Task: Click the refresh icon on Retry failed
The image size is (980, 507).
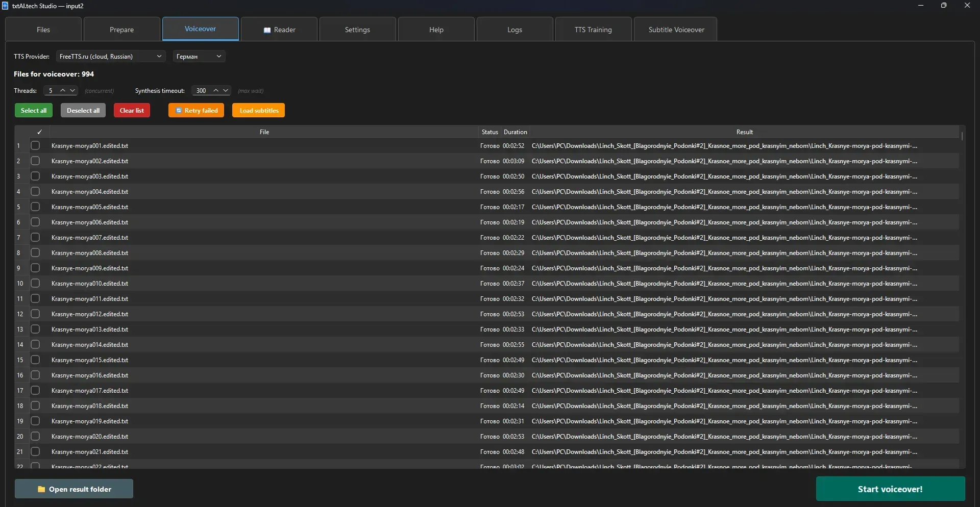Action: (x=179, y=110)
